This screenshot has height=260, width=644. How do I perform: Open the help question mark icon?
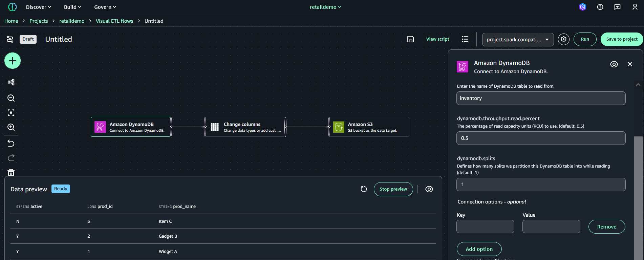[x=600, y=7]
